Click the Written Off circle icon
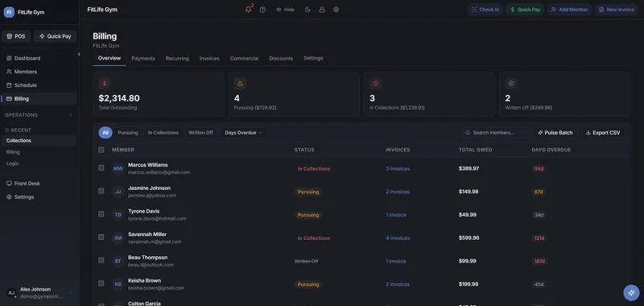The height and width of the screenshot is (306, 644). click(511, 84)
